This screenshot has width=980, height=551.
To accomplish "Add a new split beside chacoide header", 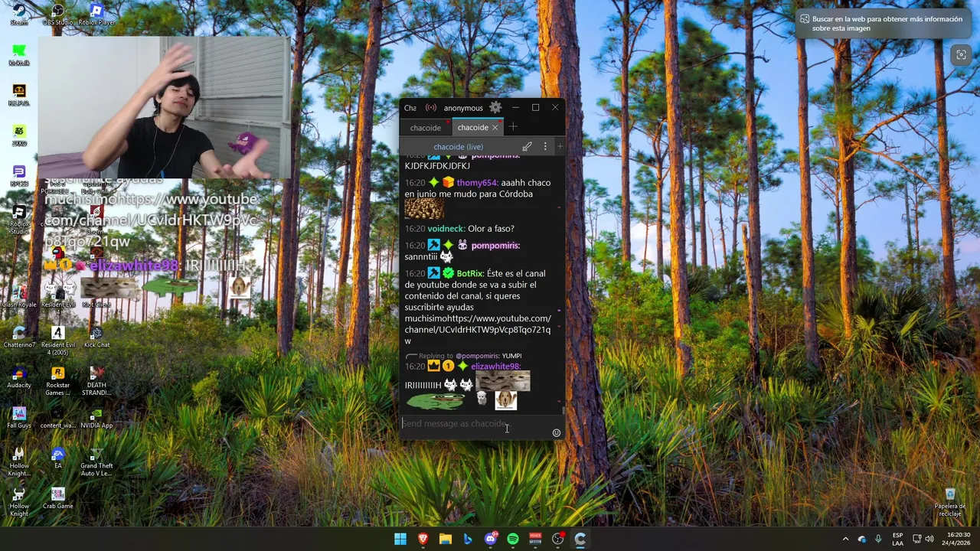I will pos(560,146).
